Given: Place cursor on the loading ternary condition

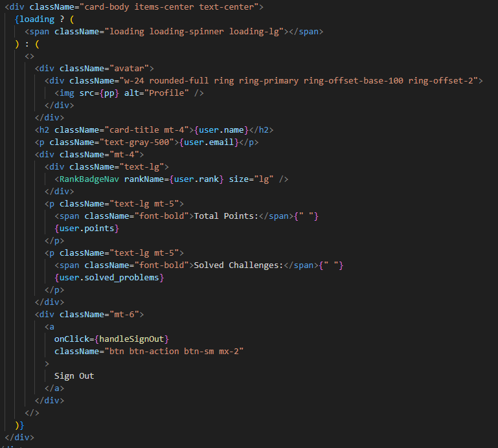Looking at the screenshot, I should point(36,19).
